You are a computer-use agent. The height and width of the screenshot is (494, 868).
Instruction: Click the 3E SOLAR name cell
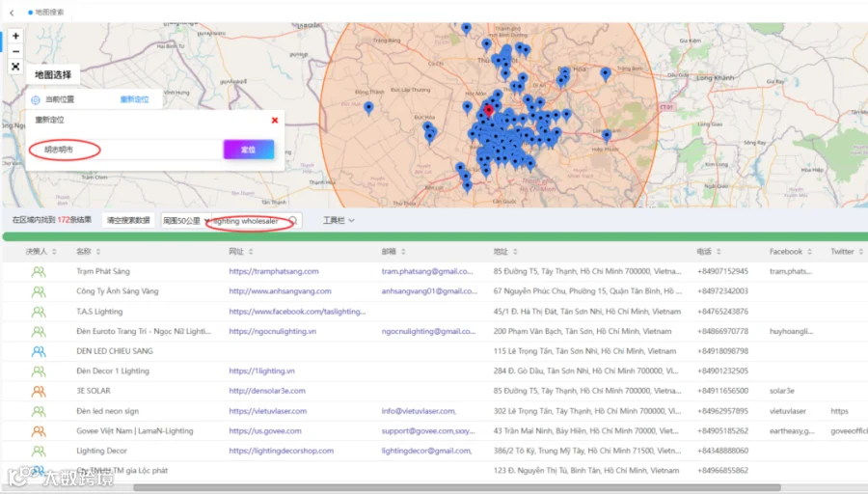pyautogui.click(x=94, y=391)
